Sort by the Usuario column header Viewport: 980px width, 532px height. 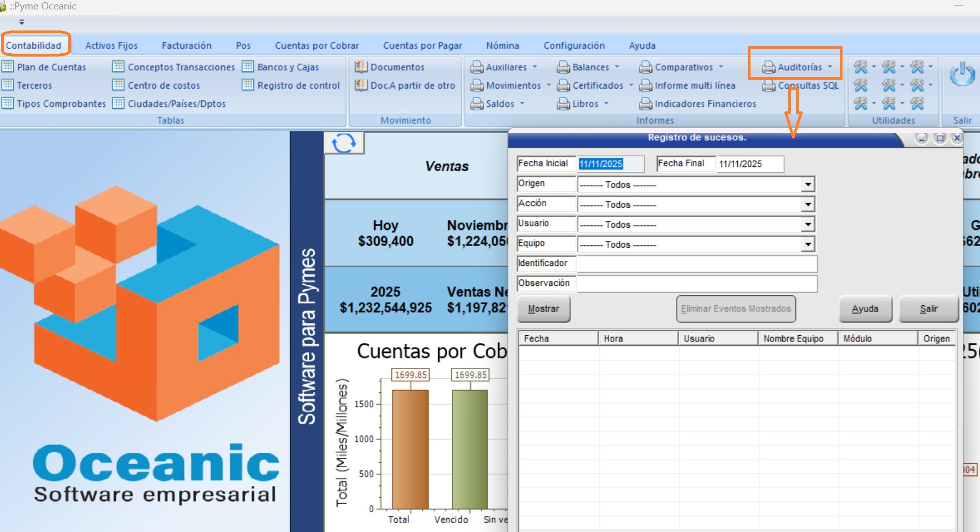click(x=717, y=339)
